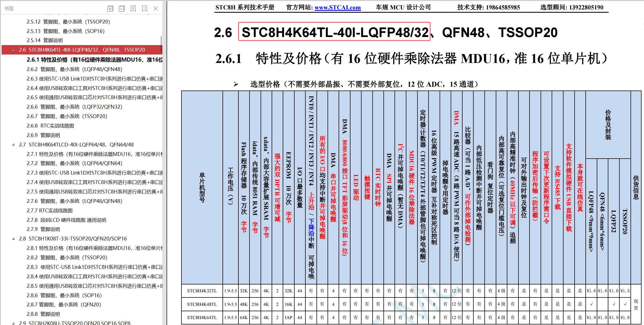This screenshot has width=644, height=325.
Task: Go to bookmark 2.8.1 特性及价格
Action: (x=95, y=248)
